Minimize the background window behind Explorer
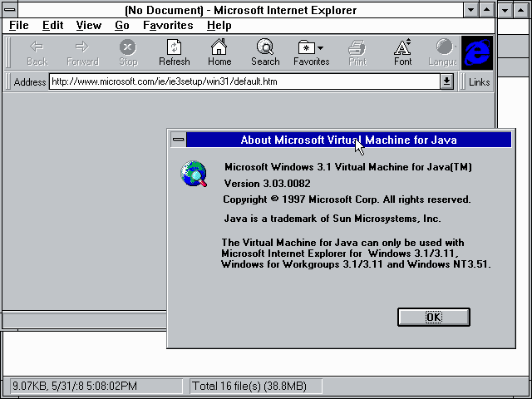 [x=505, y=10]
